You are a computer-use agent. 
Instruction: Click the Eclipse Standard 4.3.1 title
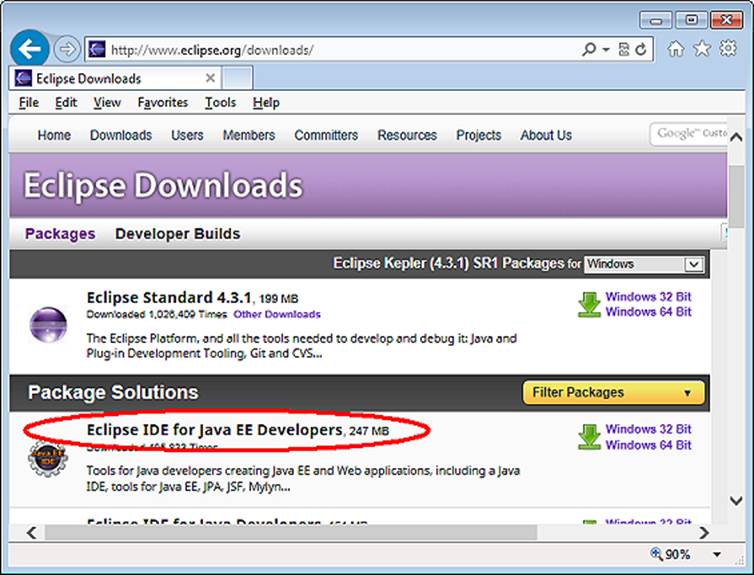(x=169, y=298)
